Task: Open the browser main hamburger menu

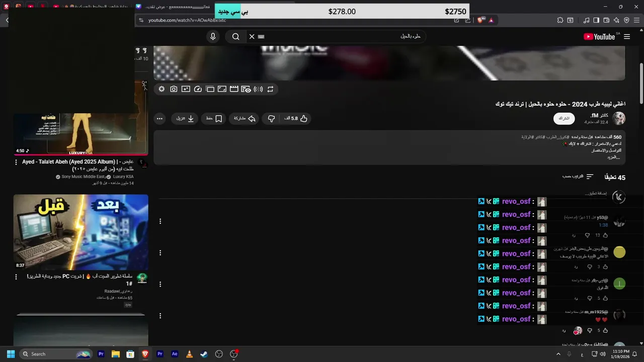Action: [636, 20]
